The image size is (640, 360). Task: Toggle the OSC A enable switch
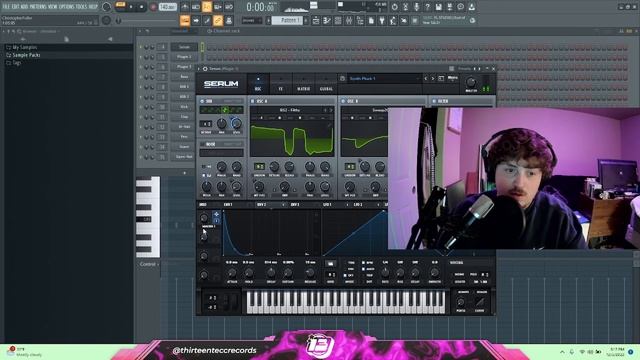(x=253, y=101)
